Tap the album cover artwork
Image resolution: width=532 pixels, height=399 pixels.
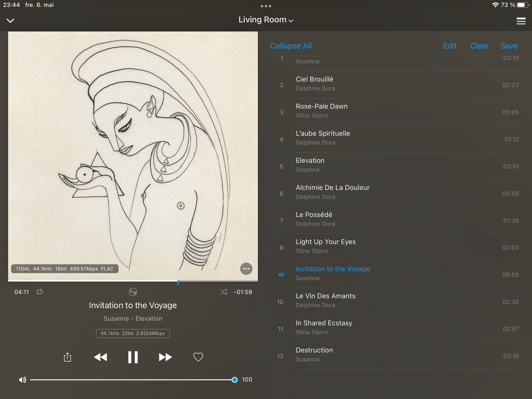pos(133,156)
